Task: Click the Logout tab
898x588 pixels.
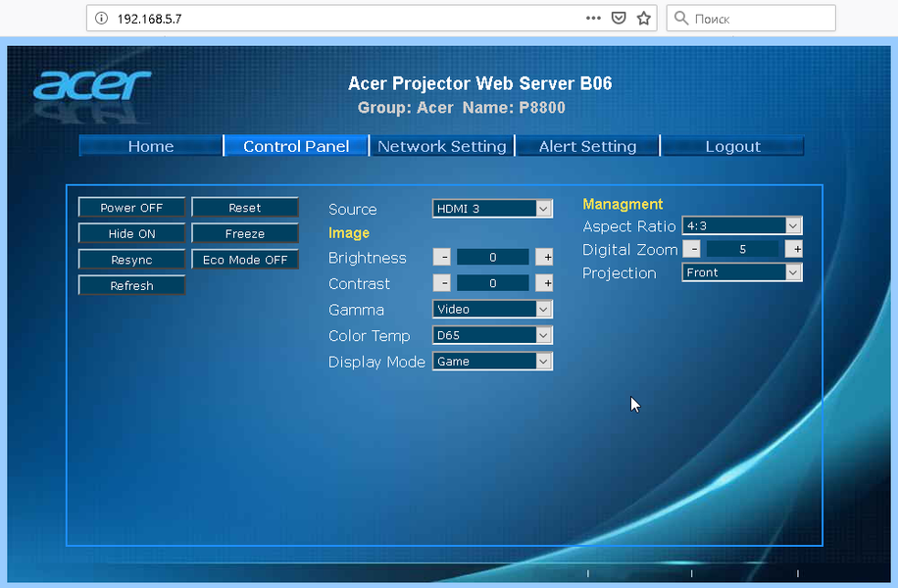Action: point(733,146)
